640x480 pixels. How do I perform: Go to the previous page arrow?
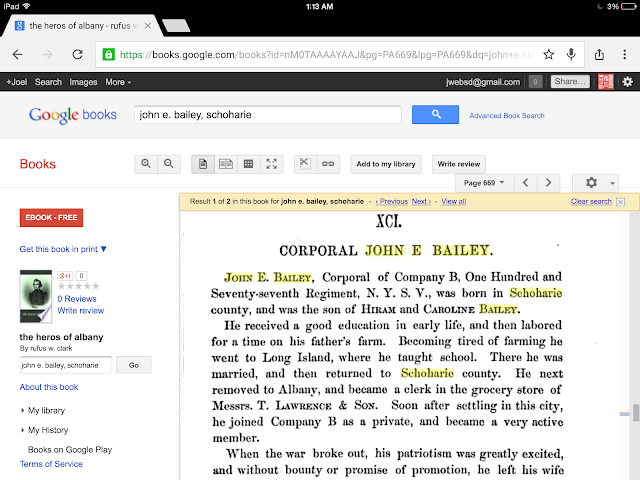(x=526, y=183)
